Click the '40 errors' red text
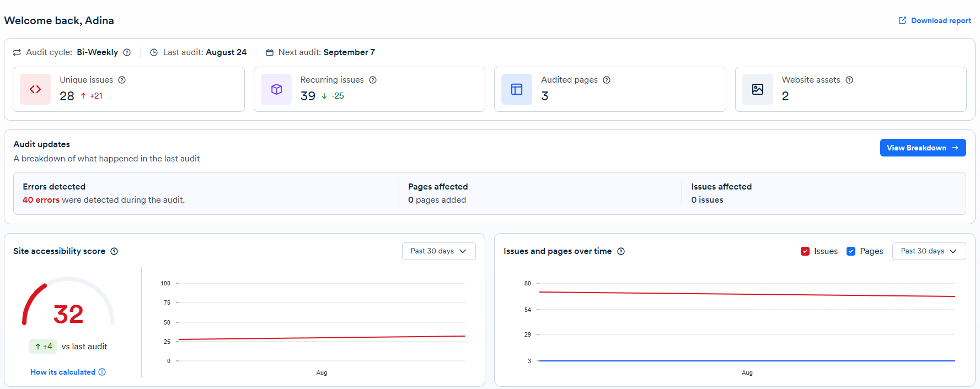 [x=41, y=200]
